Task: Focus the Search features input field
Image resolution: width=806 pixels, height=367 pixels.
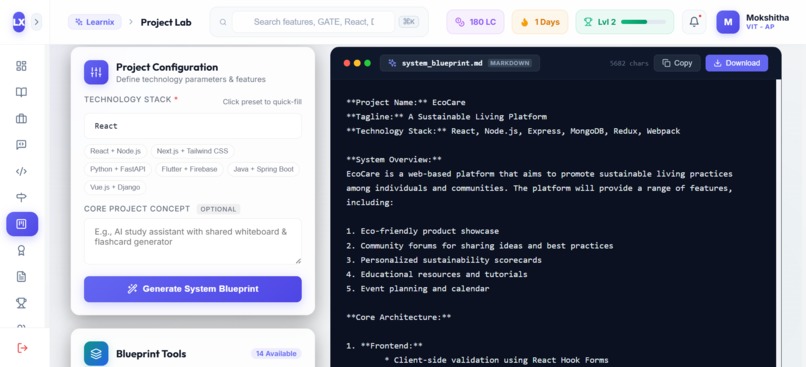Action: point(314,22)
